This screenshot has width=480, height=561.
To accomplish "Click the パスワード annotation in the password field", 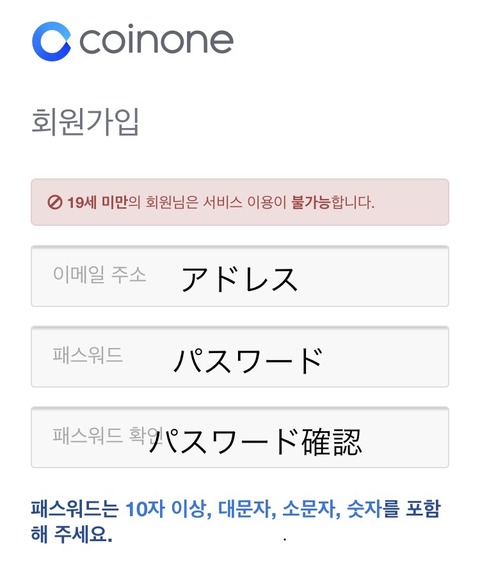I will pos(248,360).
